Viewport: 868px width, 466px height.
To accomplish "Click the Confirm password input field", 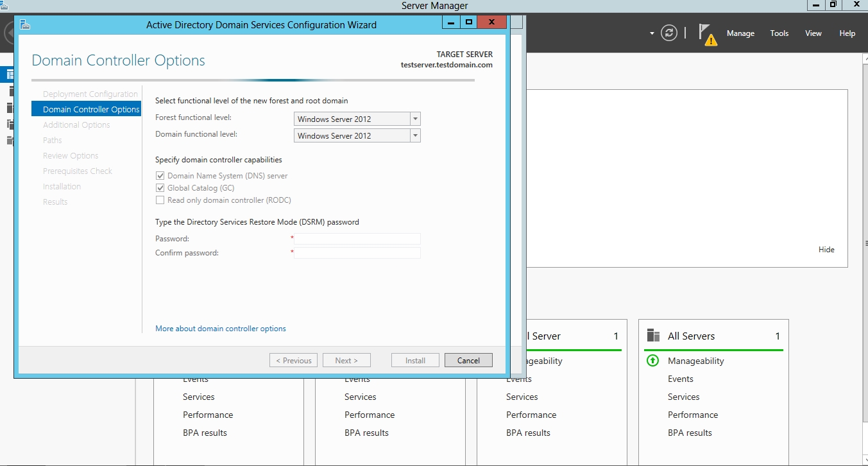I will [357, 253].
